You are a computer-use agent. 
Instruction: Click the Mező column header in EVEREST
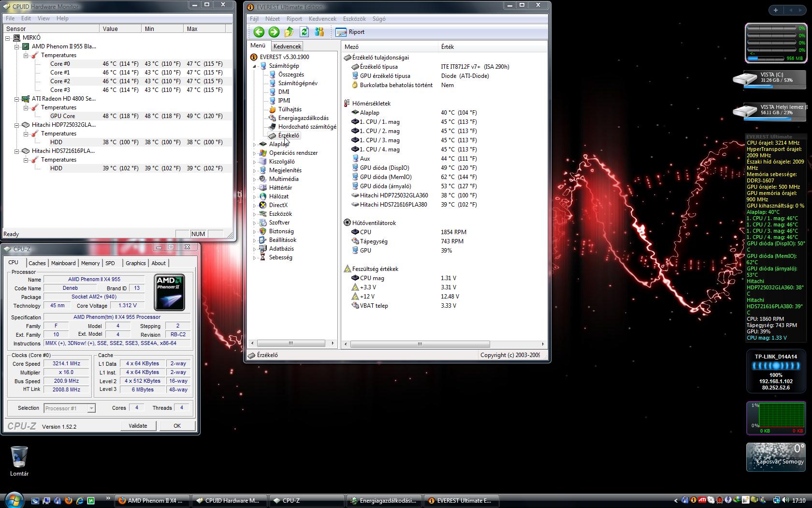click(390, 47)
